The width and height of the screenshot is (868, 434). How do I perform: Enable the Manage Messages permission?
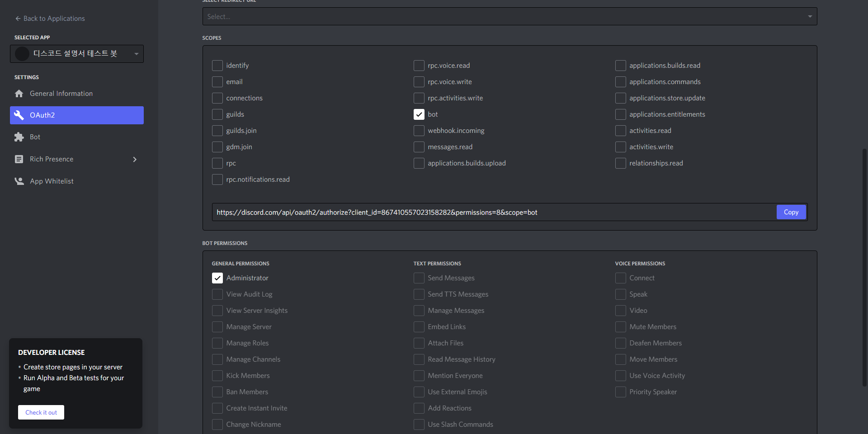click(419, 311)
